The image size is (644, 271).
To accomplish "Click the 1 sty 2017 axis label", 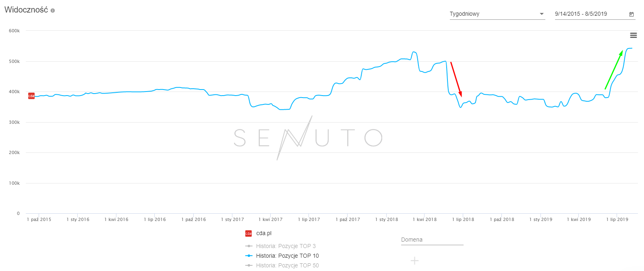I will point(232,219).
